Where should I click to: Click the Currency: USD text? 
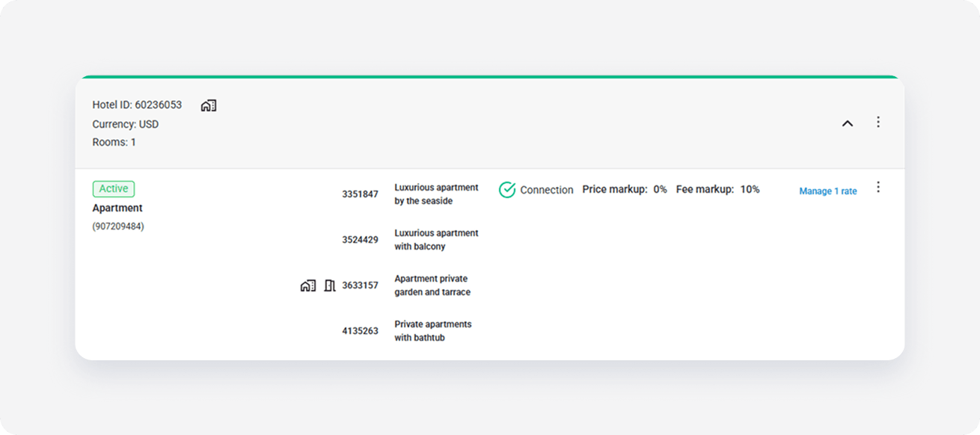(126, 124)
